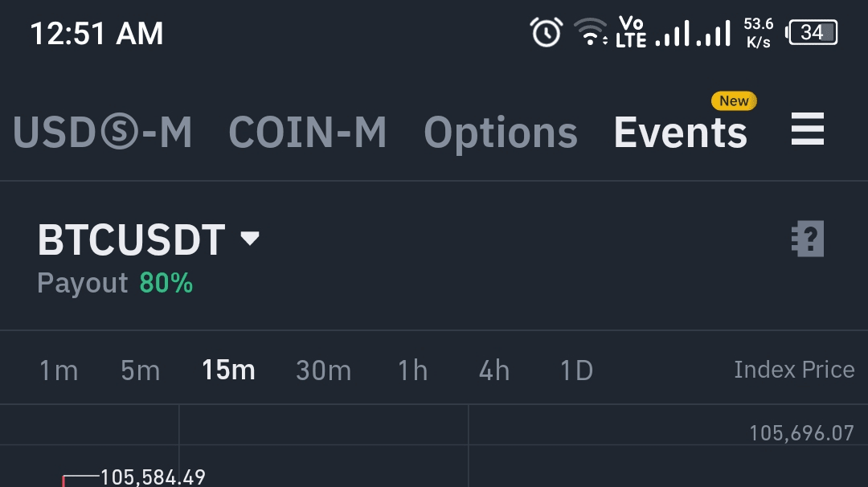Tap the alarm clock status bar icon
The height and width of the screenshot is (487, 868).
point(546,32)
